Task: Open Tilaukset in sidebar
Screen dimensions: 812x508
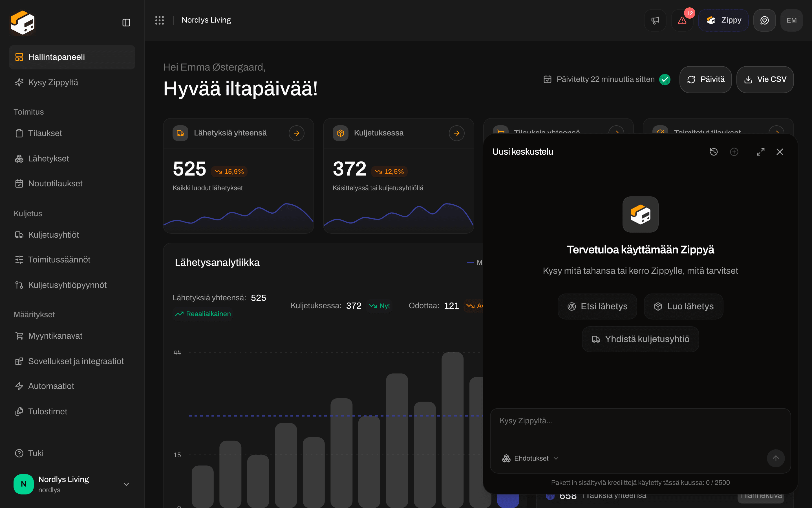Action: (x=72, y=133)
